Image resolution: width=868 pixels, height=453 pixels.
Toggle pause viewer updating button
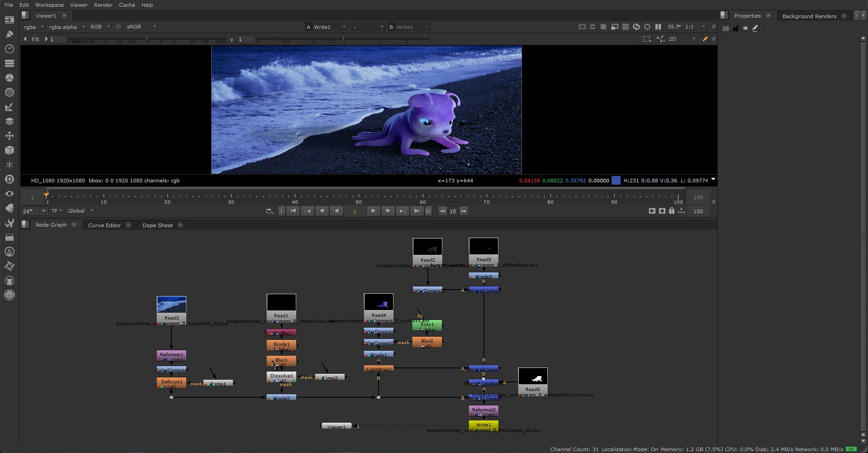point(658,27)
